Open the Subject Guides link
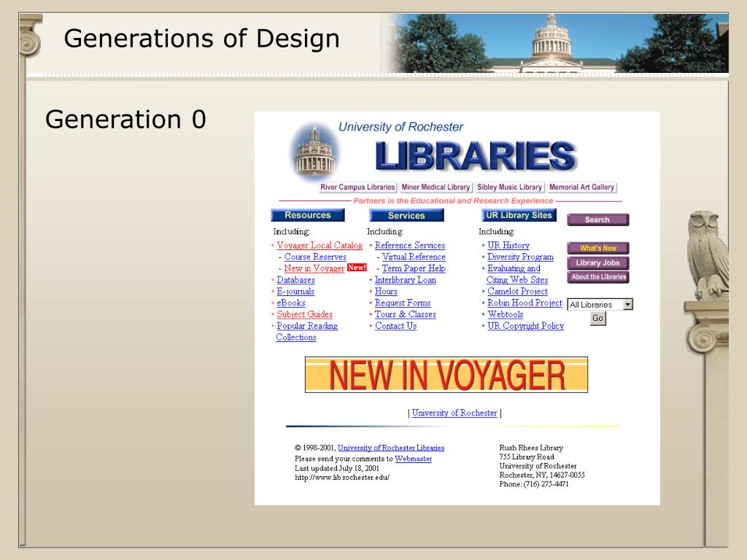The image size is (747, 560). point(304,314)
